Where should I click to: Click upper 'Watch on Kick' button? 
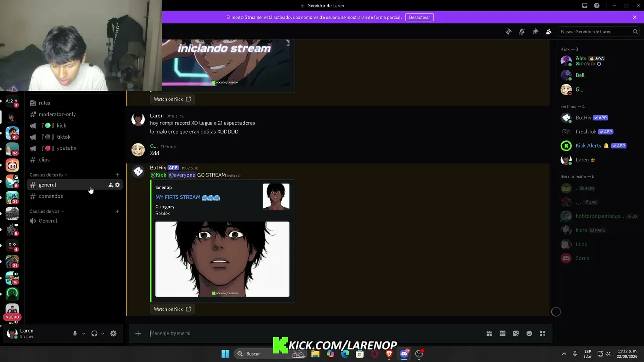[173, 99]
